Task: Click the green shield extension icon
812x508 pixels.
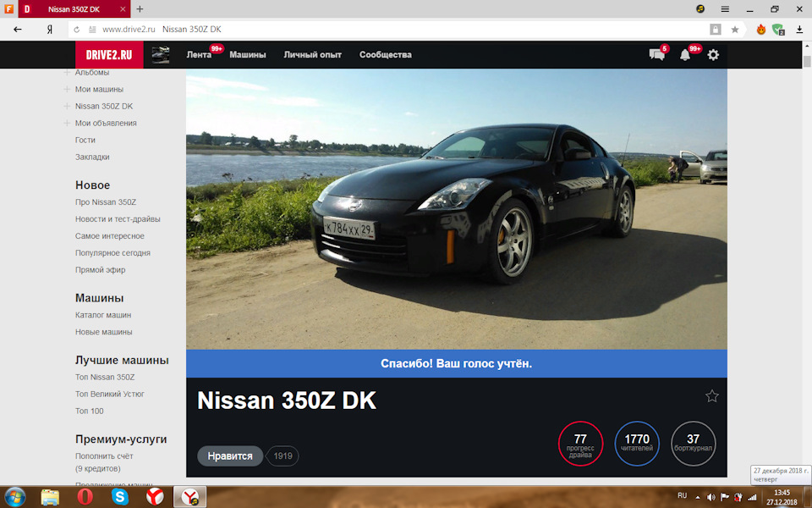Action: [x=778, y=30]
